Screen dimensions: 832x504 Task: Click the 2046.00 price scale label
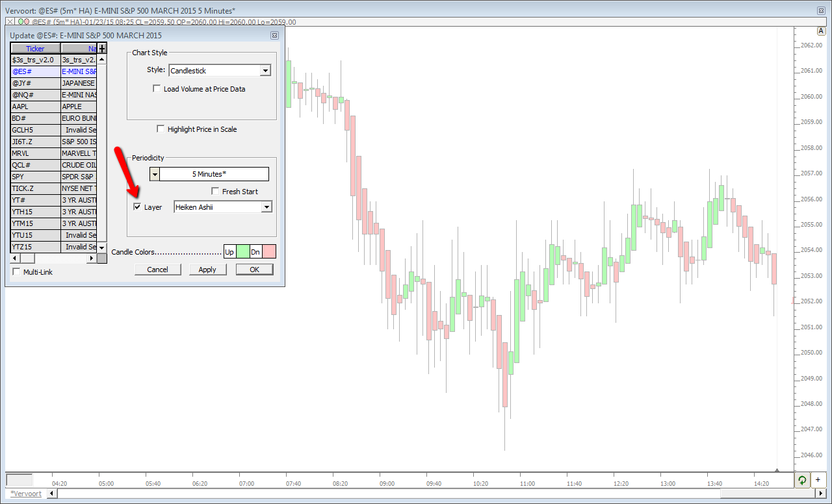(812, 455)
